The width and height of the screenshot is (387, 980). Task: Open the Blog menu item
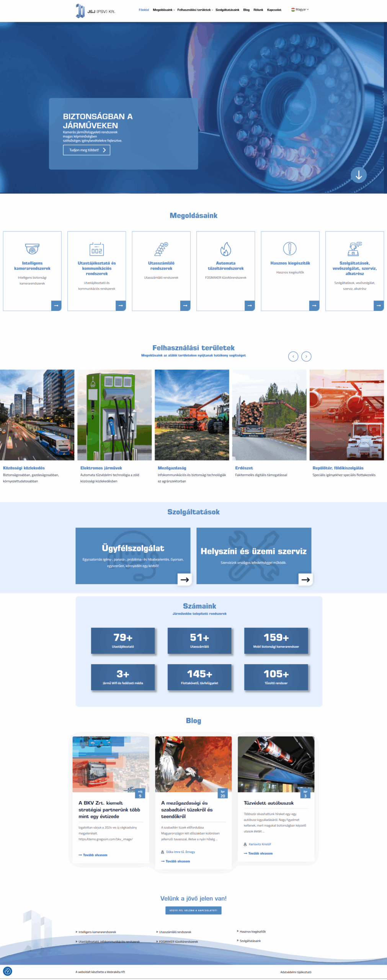point(246,10)
